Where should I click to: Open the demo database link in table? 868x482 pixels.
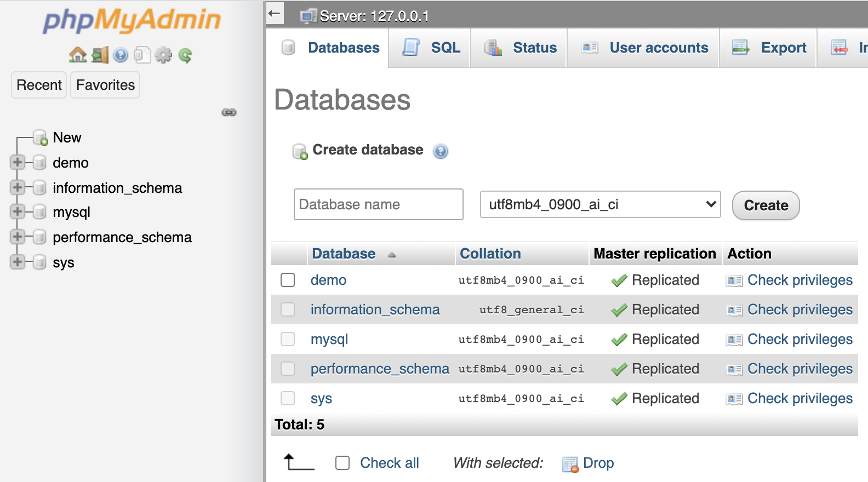point(328,280)
